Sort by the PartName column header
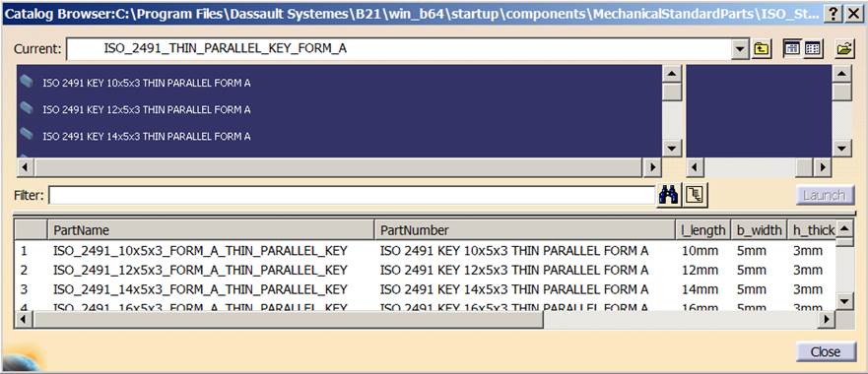Viewport: 868px width, 374px height. pyautogui.click(x=211, y=230)
